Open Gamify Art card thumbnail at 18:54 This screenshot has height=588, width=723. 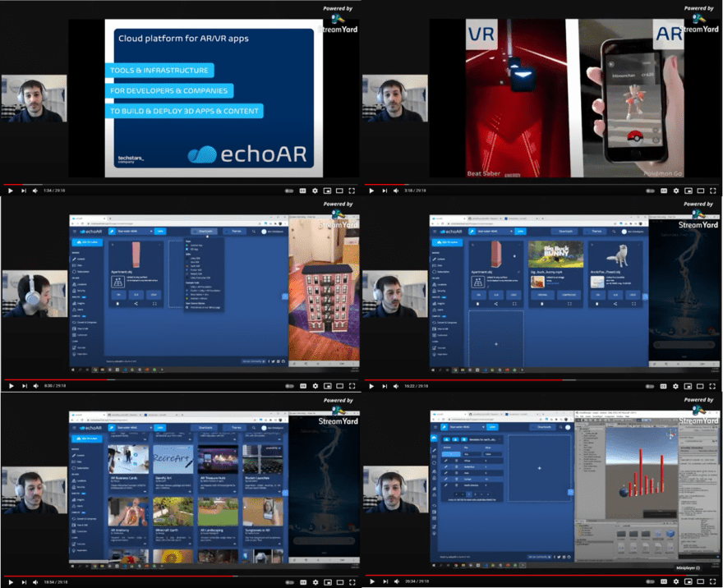tap(173, 459)
